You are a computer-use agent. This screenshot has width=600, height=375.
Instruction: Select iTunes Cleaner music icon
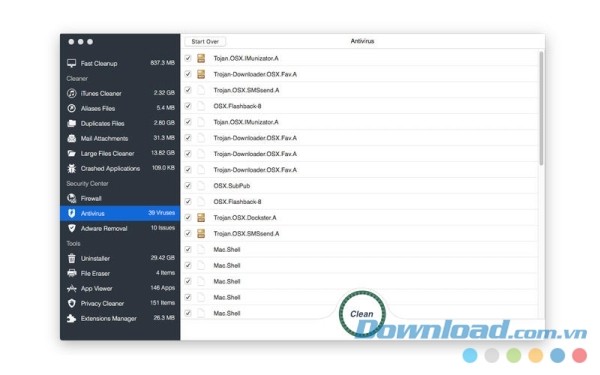pyautogui.click(x=72, y=93)
